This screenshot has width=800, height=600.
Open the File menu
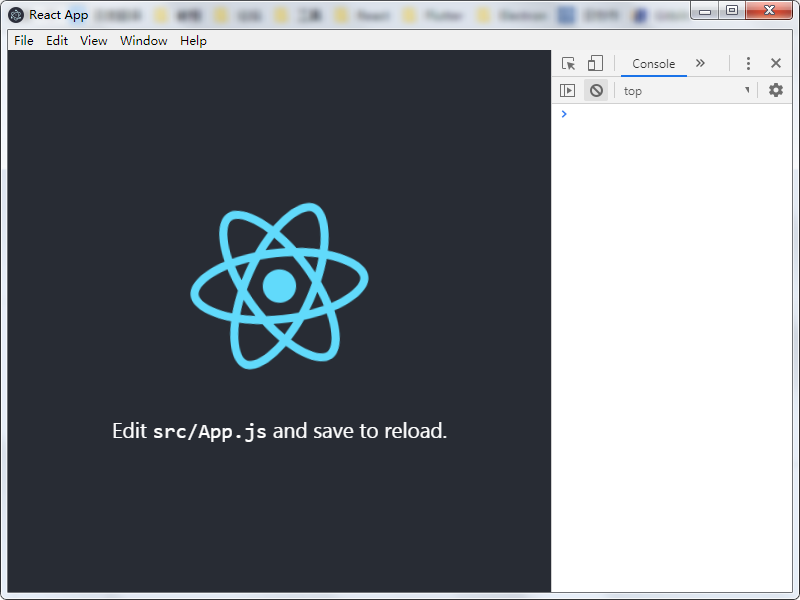pos(23,40)
